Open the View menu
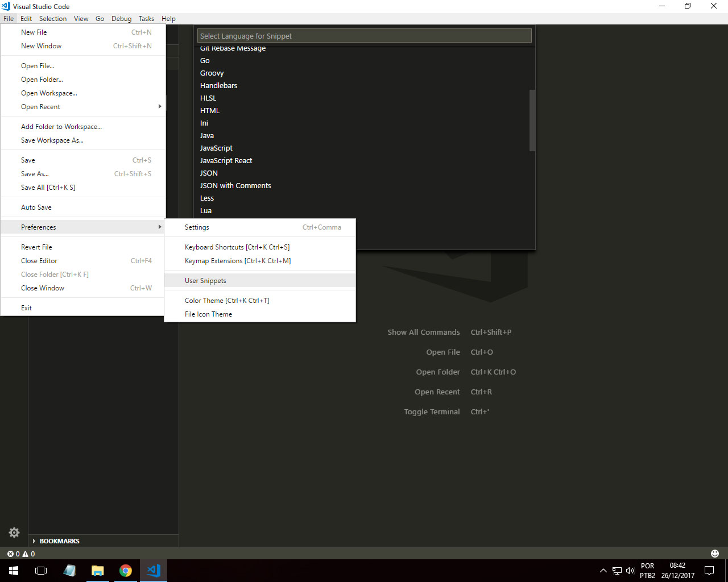728x582 pixels. [x=81, y=18]
